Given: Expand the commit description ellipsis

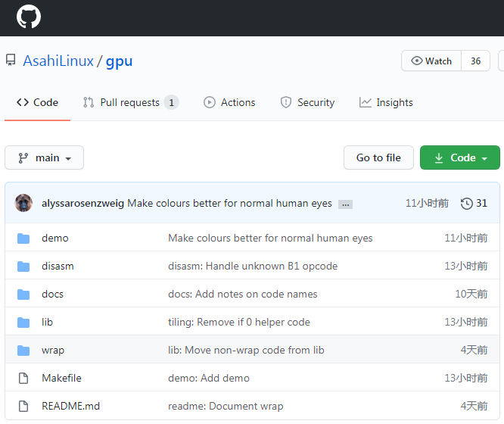Looking at the screenshot, I should tap(345, 204).
